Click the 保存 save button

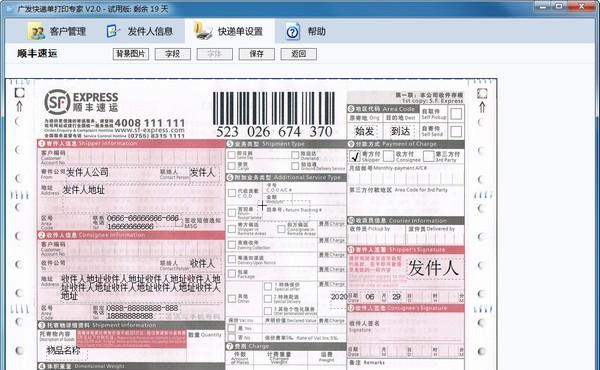click(256, 54)
